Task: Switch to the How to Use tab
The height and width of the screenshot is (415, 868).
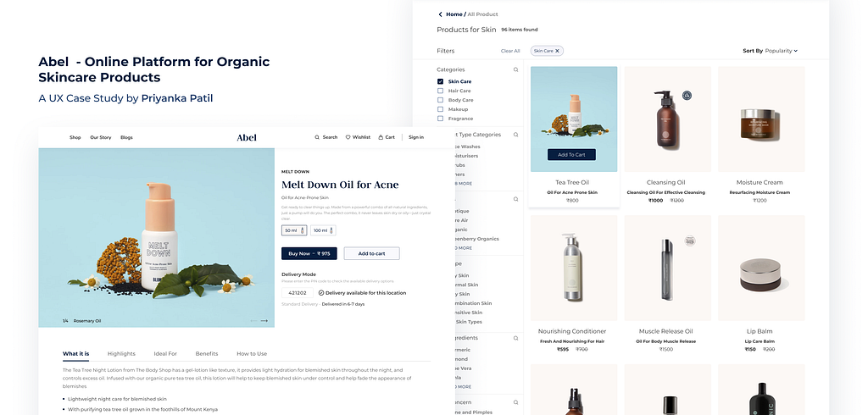Action: coord(252,353)
